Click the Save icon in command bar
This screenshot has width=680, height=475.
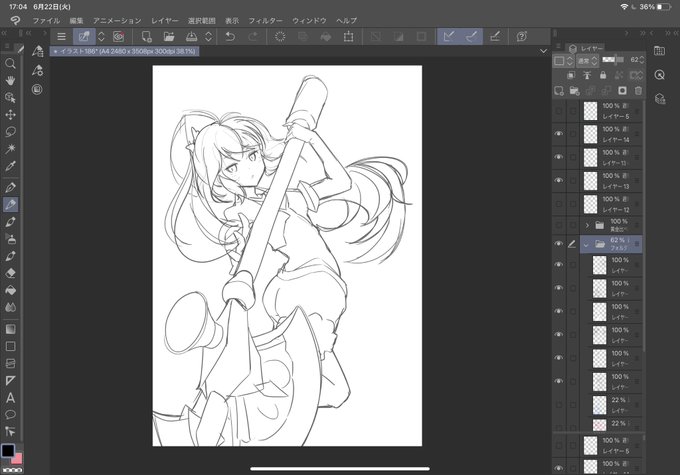191,36
